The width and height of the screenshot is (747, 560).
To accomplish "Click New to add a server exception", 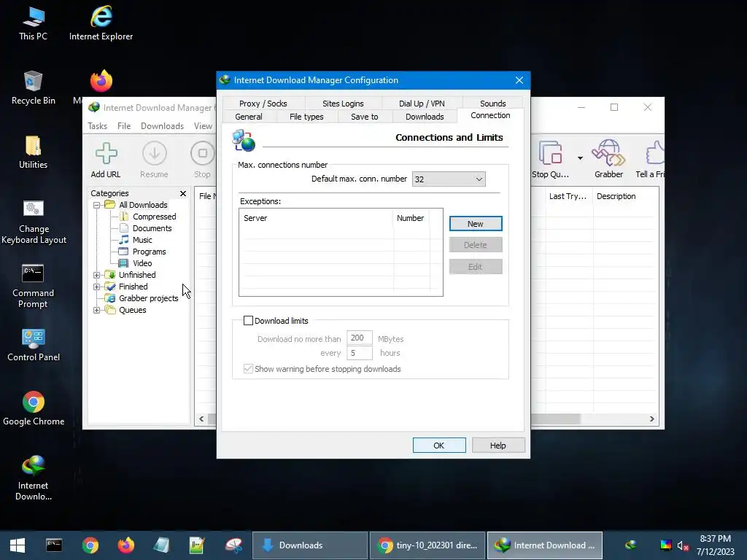I will pyautogui.click(x=476, y=224).
